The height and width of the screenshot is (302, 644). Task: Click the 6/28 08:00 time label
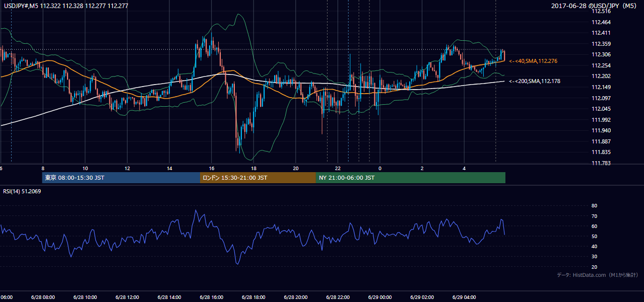coord(43,297)
